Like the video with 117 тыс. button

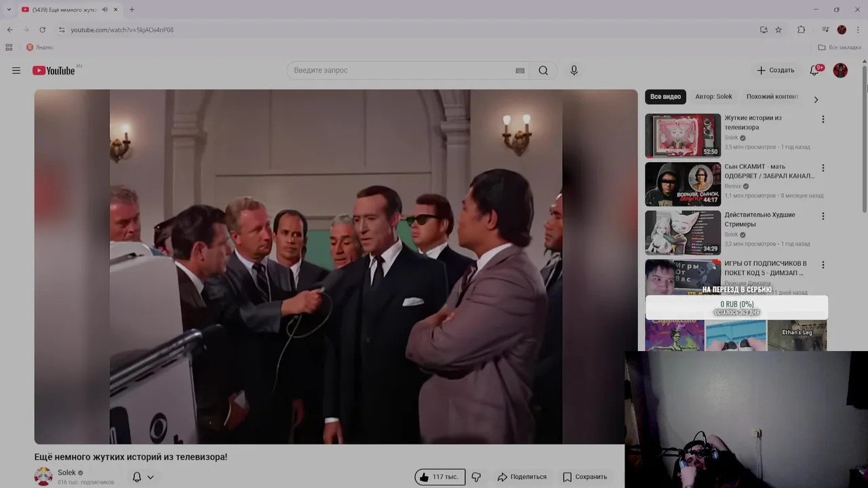[x=439, y=477]
